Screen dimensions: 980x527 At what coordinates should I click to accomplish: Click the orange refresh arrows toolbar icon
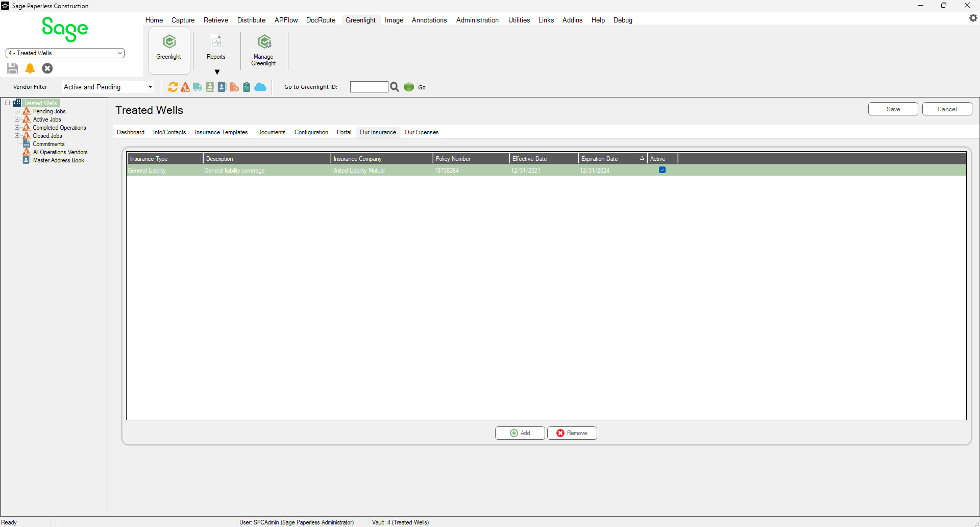click(x=173, y=87)
